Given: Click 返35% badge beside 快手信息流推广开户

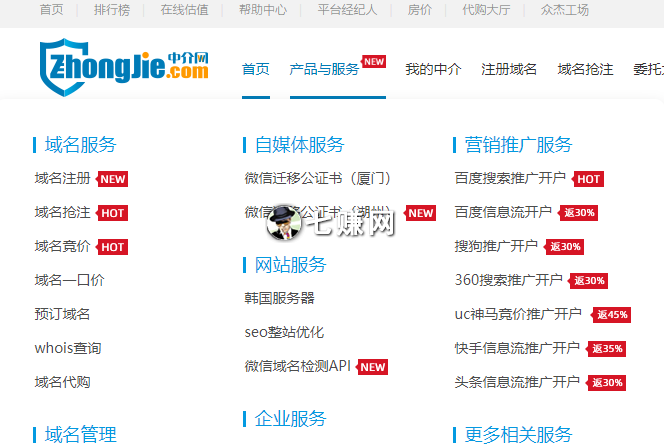Looking at the screenshot, I should click(606, 349).
